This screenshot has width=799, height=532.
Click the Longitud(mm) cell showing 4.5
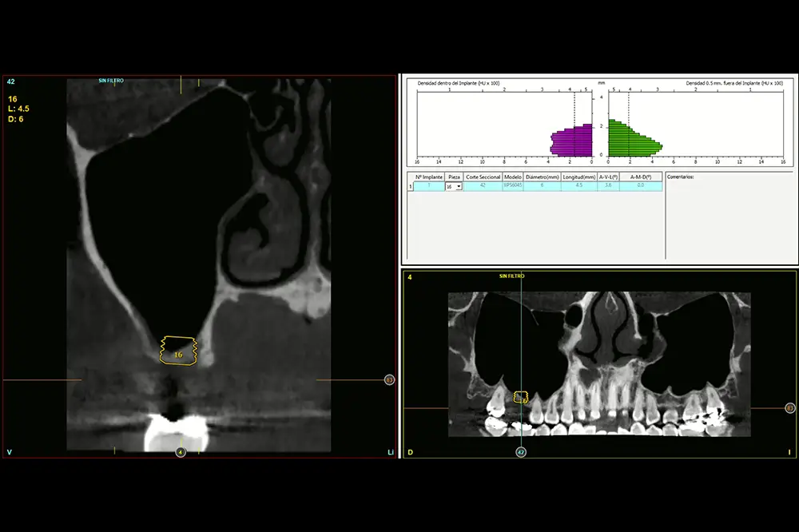coord(578,186)
